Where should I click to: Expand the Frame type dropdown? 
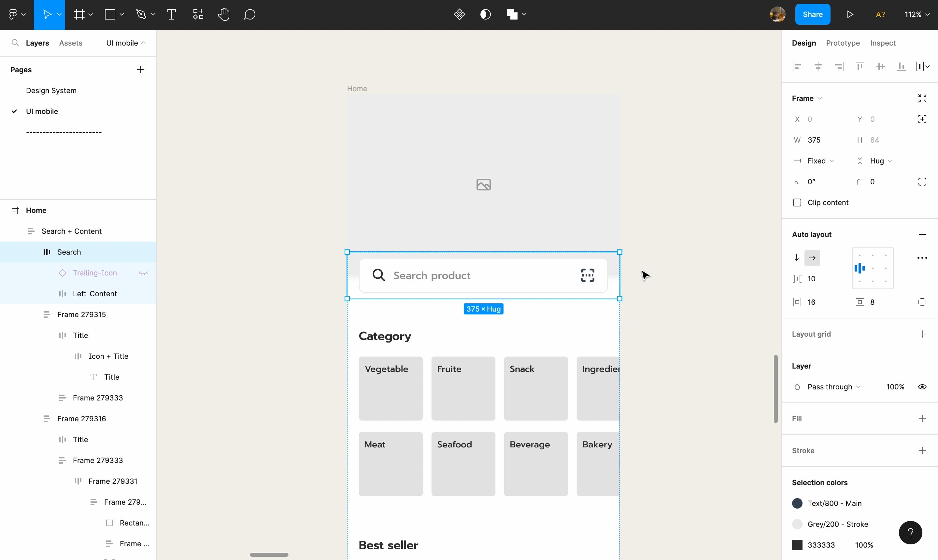807,98
